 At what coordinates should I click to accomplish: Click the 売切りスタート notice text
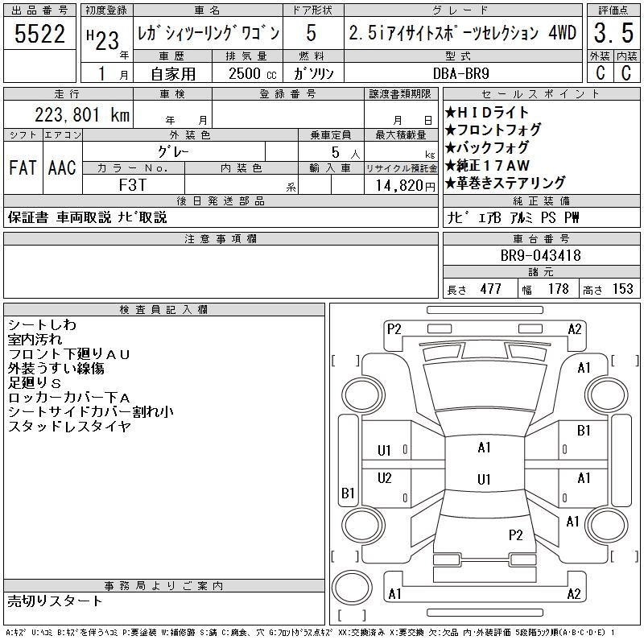(56, 601)
